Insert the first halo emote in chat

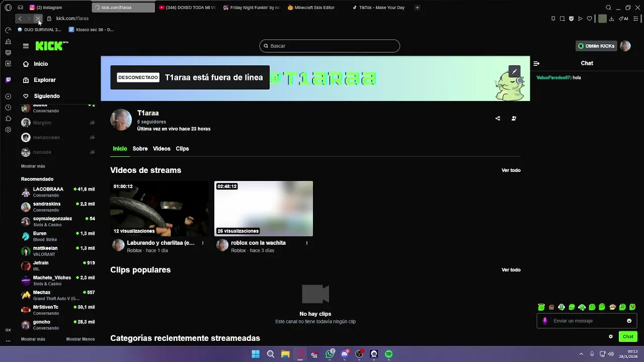tap(541, 307)
